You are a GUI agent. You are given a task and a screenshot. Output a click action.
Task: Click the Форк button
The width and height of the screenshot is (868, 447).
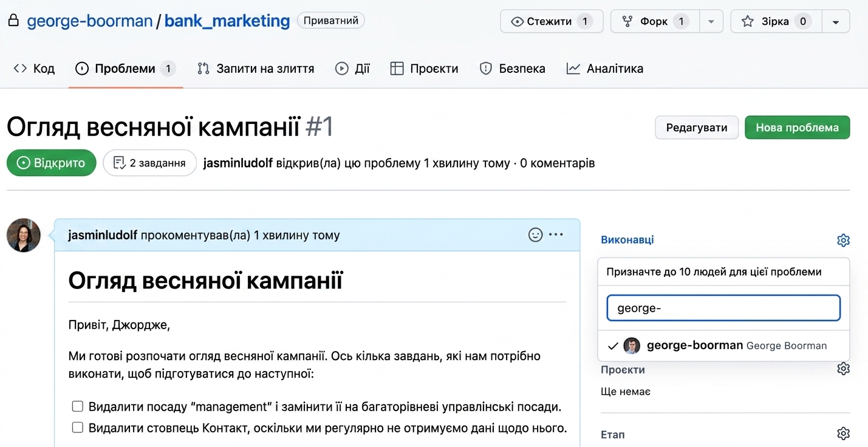(x=655, y=21)
